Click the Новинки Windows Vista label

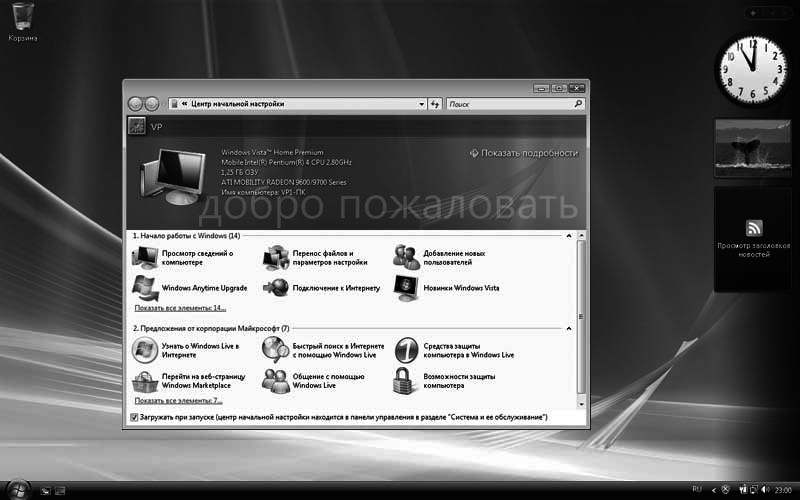click(461, 288)
